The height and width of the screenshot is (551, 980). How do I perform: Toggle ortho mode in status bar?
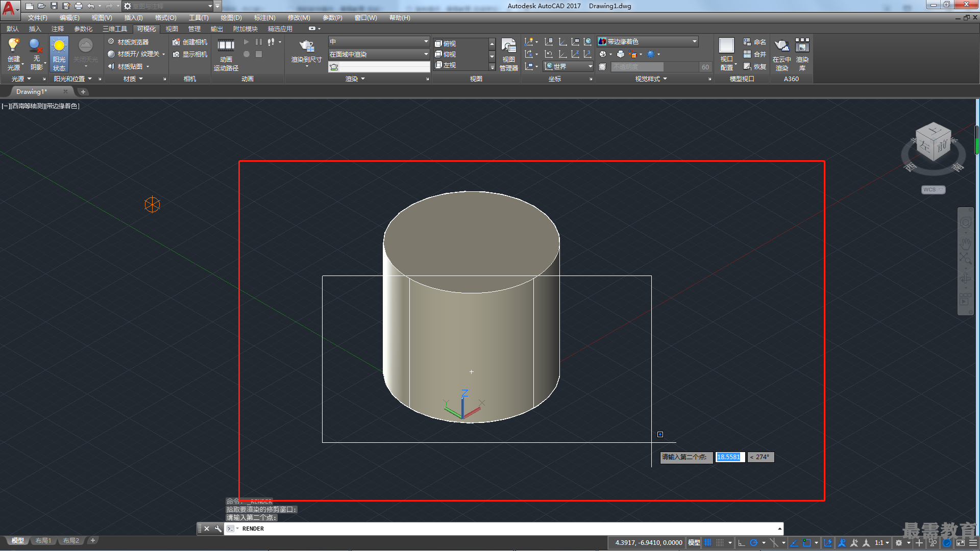(x=742, y=543)
